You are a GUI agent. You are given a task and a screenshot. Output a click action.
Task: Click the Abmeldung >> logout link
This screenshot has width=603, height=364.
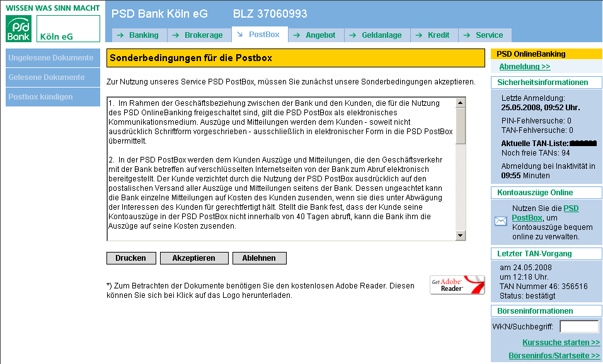click(524, 67)
